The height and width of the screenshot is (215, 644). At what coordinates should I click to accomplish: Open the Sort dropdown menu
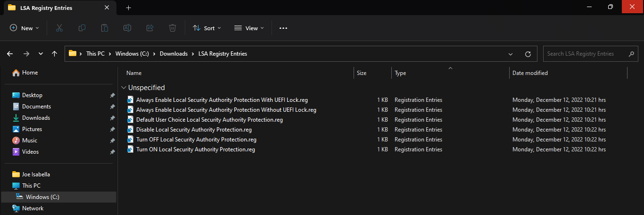pos(207,28)
